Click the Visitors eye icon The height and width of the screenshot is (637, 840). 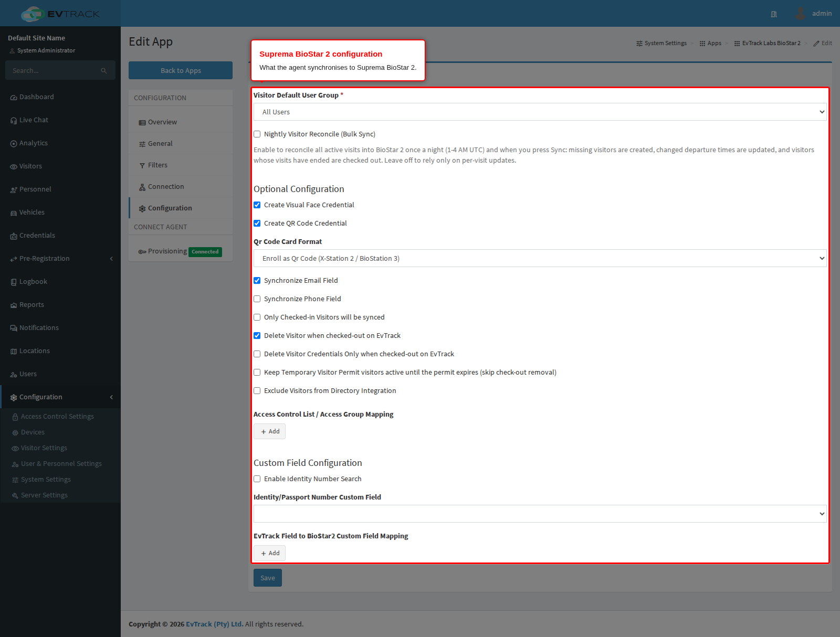click(14, 167)
